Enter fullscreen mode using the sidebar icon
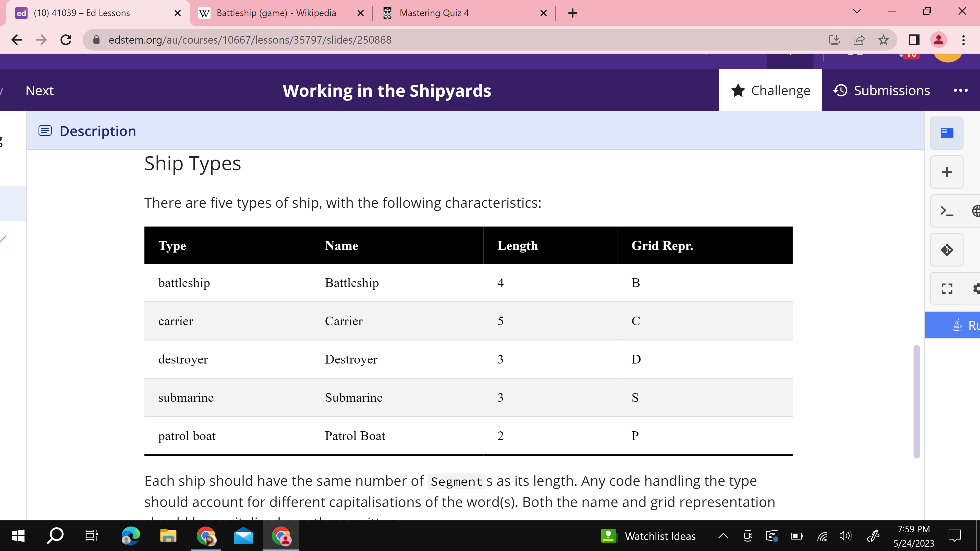The height and width of the screenshot is (551, 980). (947, 289)
